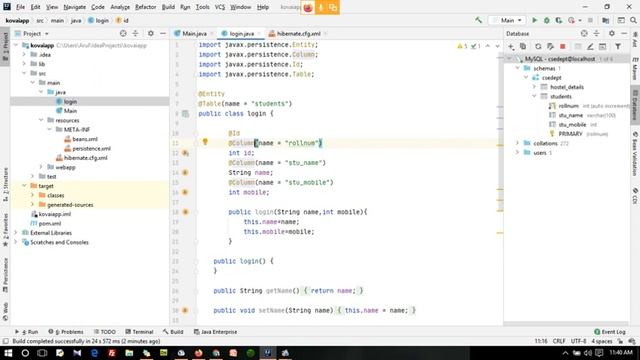
Task: Open the VCS menu
Action: click(220, 7)
